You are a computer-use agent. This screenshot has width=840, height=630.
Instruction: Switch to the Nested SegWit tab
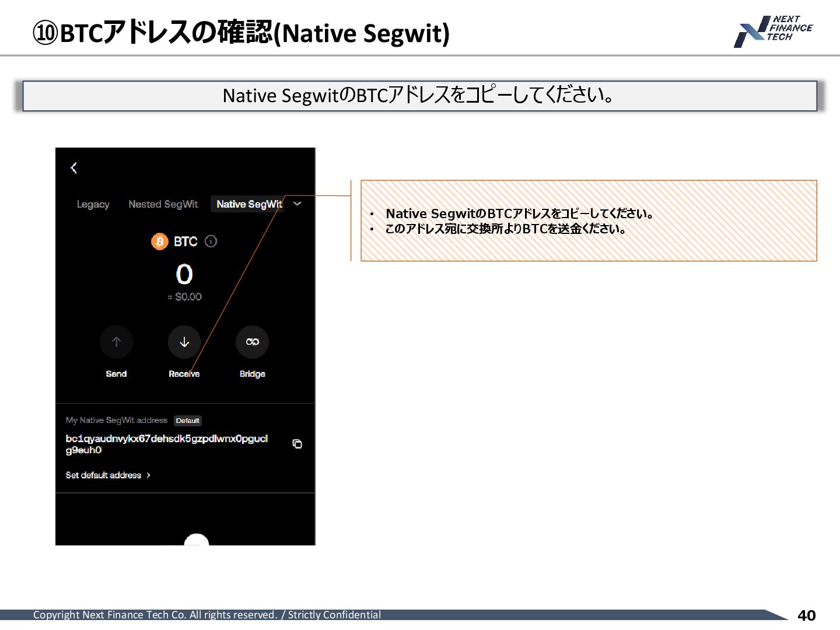tap(163, 204)
